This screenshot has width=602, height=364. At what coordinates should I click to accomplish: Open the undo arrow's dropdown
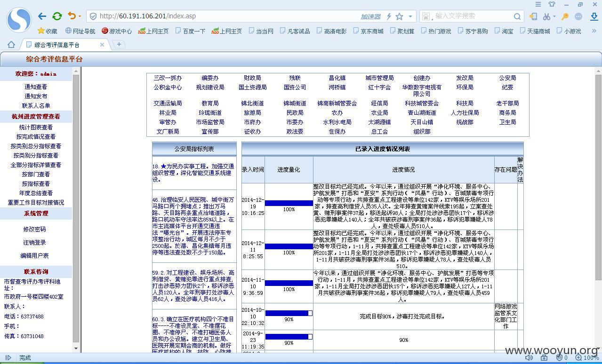pyautogui.click(x=80, y=16)
